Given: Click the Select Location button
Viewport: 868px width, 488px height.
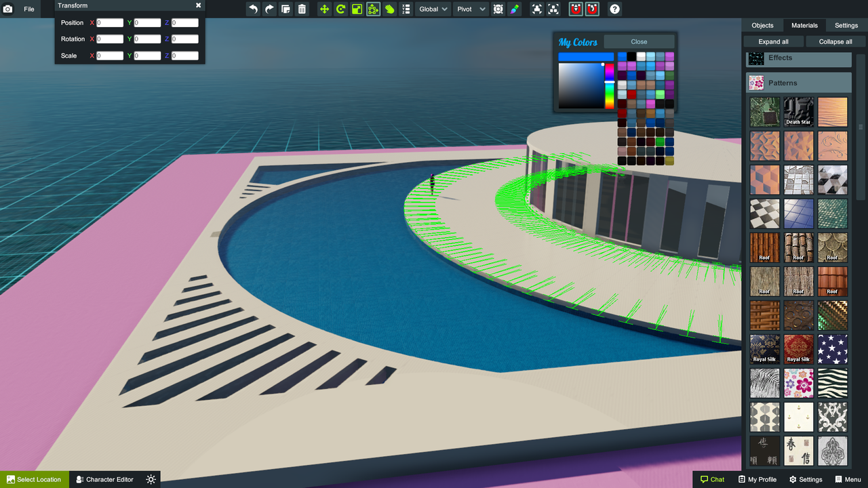Looking at the screenshot, I should pyautogui.click(x=34, y=479).
